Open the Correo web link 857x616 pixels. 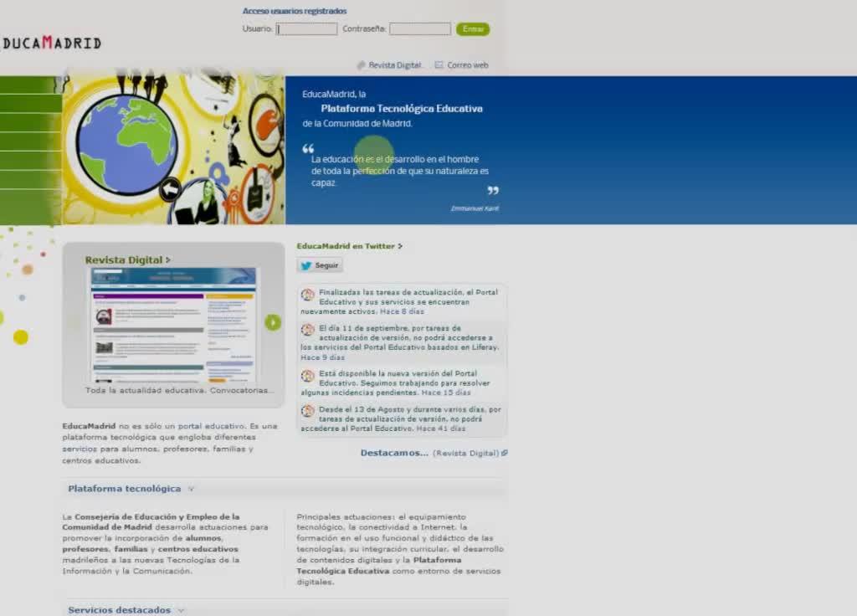coord(467,65)
